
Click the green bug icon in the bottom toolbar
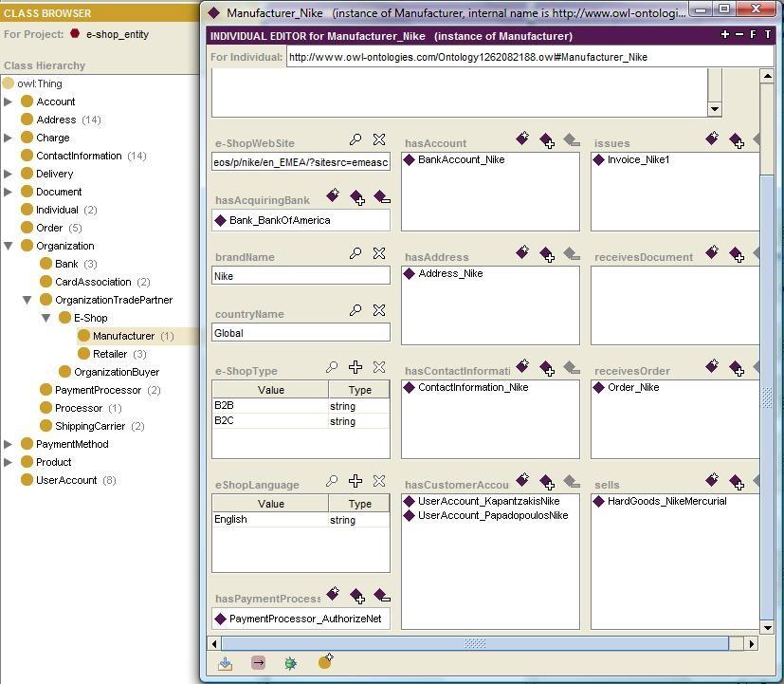pyautogui.click(x=290, y=663)
